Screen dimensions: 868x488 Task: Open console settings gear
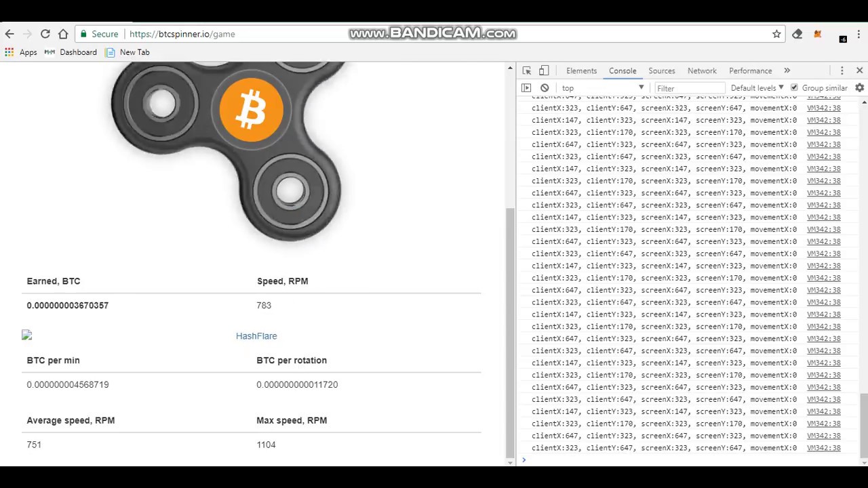click(859, 88)
